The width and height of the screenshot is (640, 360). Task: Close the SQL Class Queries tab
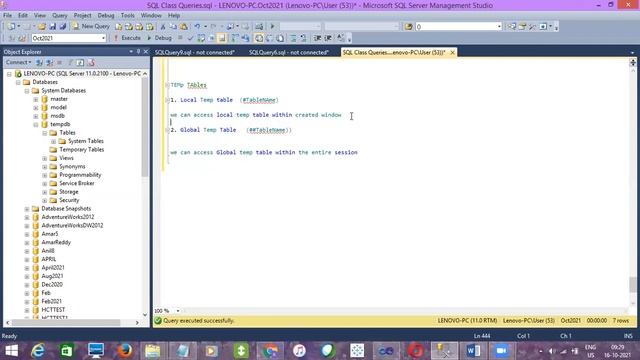tap(452, 52)
